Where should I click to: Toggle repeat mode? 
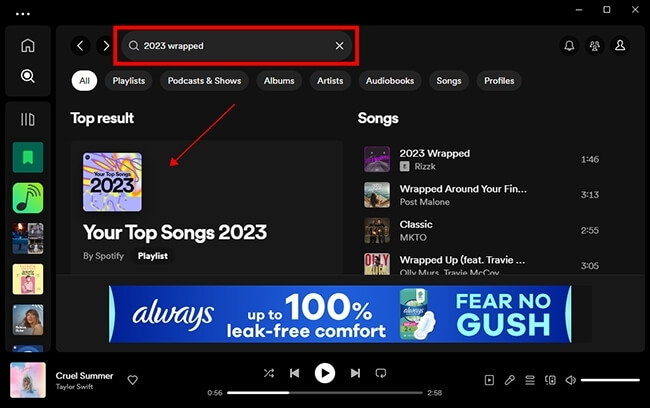(x=381, y=373)
